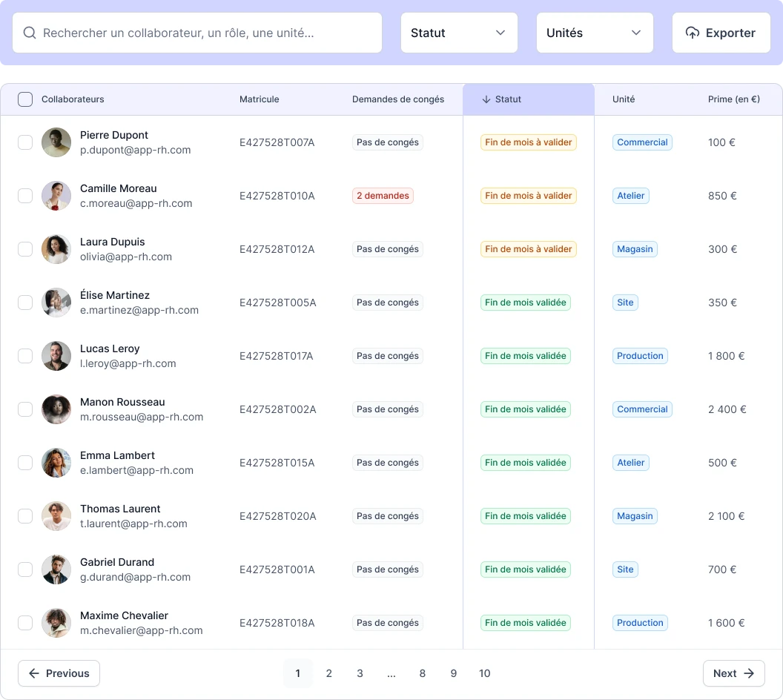The image size is (783, 700).
Task: Open the Statut filter dropdown
Action: [459, 33]
